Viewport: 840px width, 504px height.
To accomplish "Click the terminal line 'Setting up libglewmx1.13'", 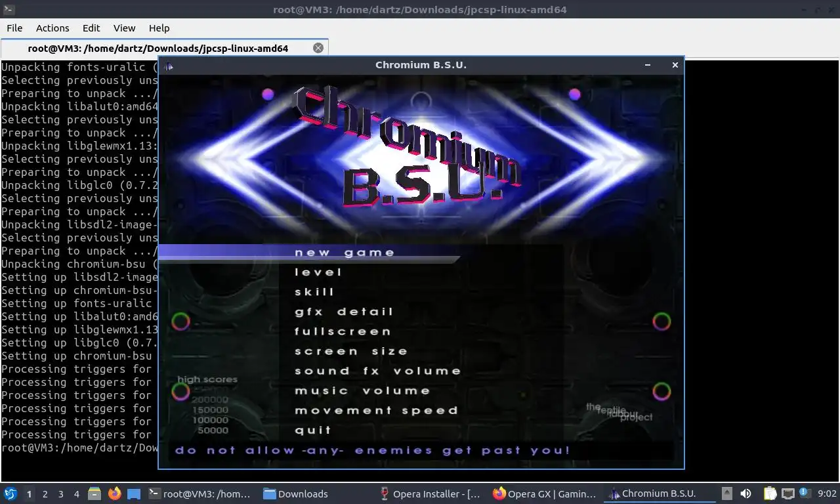I will (79, 329).
